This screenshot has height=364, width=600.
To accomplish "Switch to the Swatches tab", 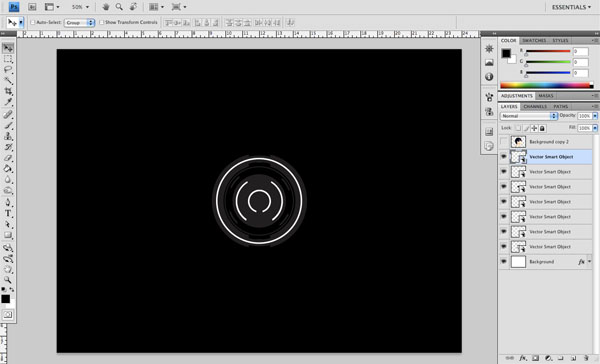I will click(534, 41).
